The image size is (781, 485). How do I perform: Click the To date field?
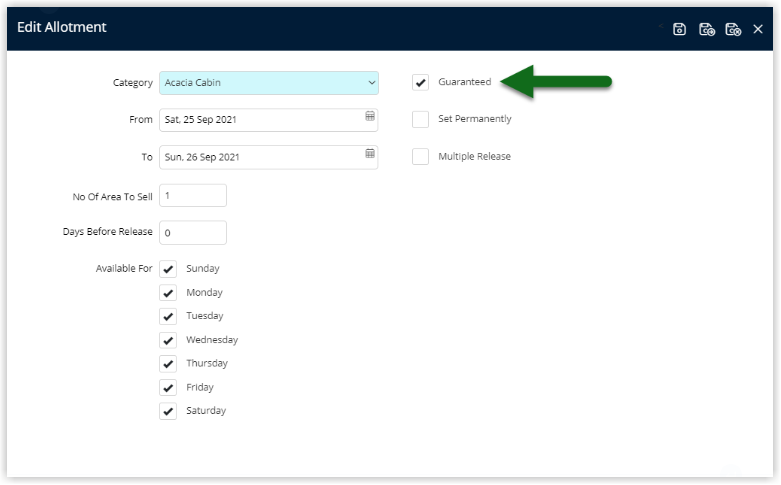click(268, 157)
